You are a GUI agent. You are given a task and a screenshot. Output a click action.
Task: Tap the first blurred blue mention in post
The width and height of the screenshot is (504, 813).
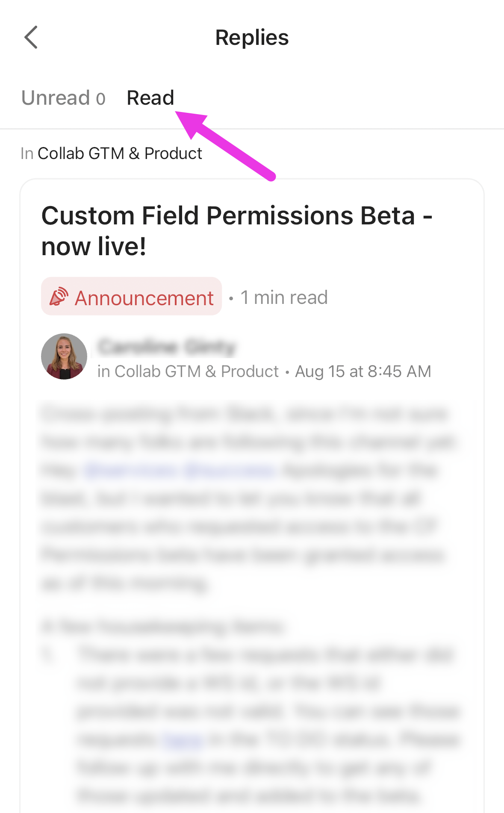click(x=131, y=471)
